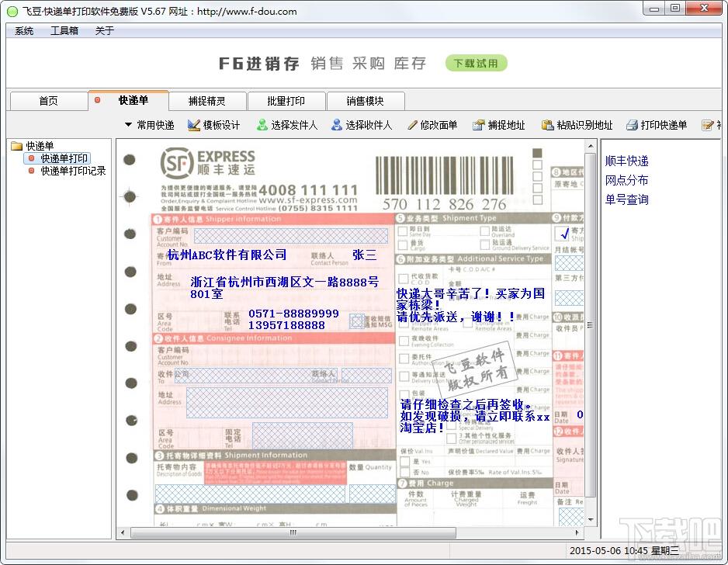Open the 关于 menu
The image size is (728, 565).
click(105, 30)
